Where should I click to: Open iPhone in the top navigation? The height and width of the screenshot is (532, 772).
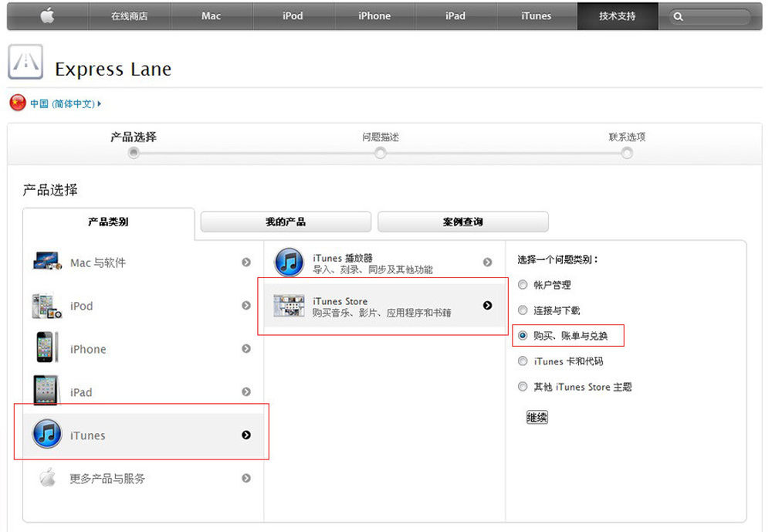pyautogui.click(x=374, y=16)
